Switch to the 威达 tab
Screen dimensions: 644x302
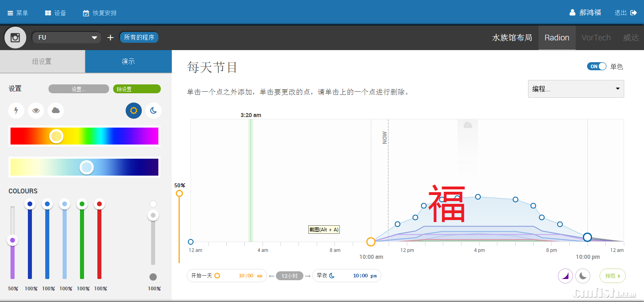[x=631, y=38]
